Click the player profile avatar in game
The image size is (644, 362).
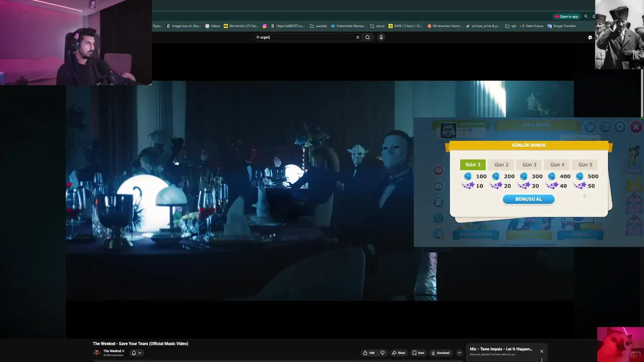[448, 130]
